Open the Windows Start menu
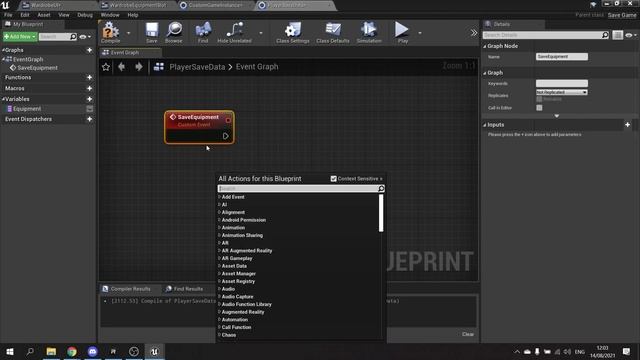Screen dimensions: 640x360 tap(10, 351)
